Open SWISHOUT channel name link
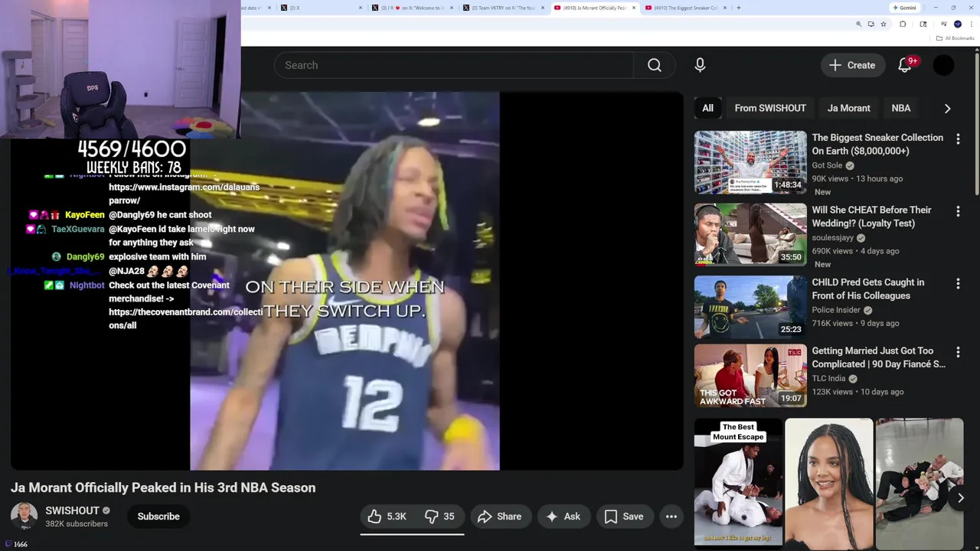 [72, 510]
